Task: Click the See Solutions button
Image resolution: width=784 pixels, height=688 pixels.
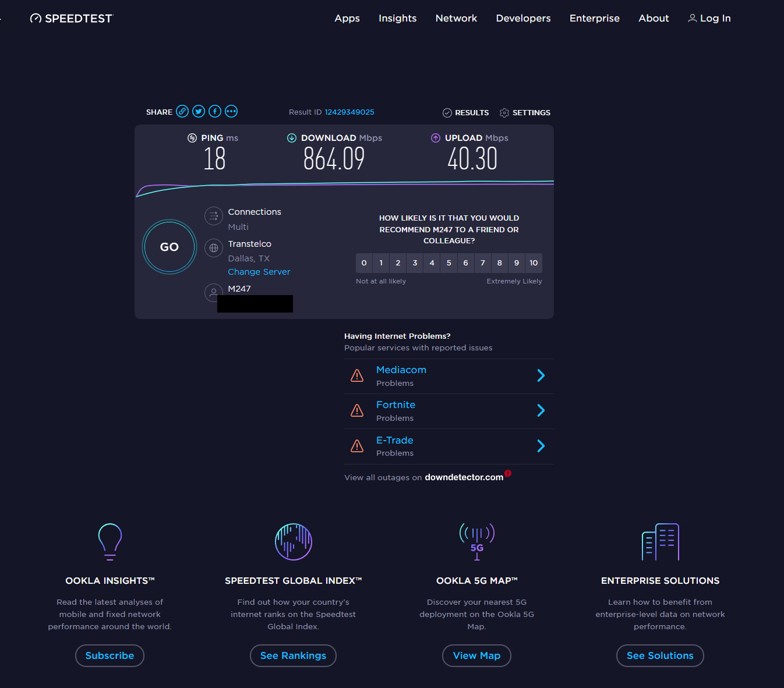Action: click(x=660, y=655)
